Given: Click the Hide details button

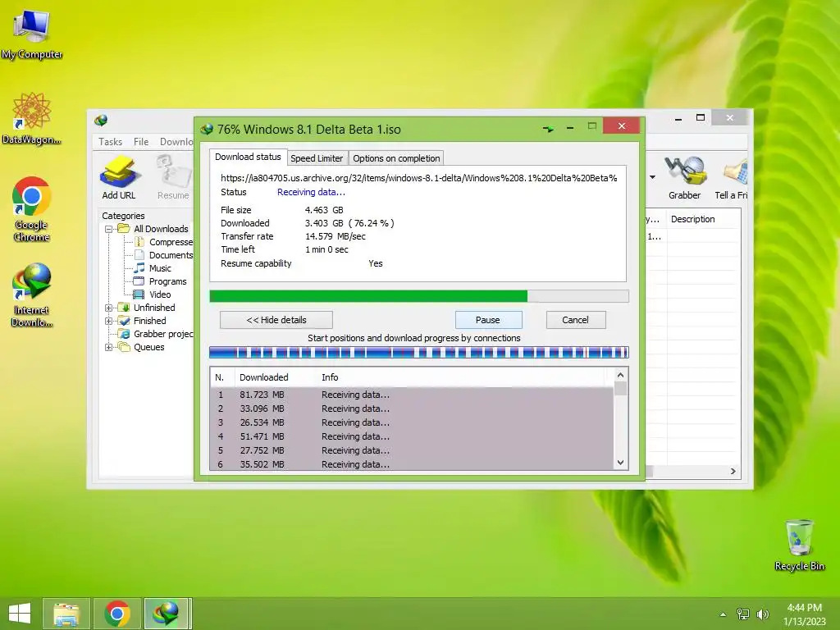Looking at the screenshot, I should pos(276,320).
